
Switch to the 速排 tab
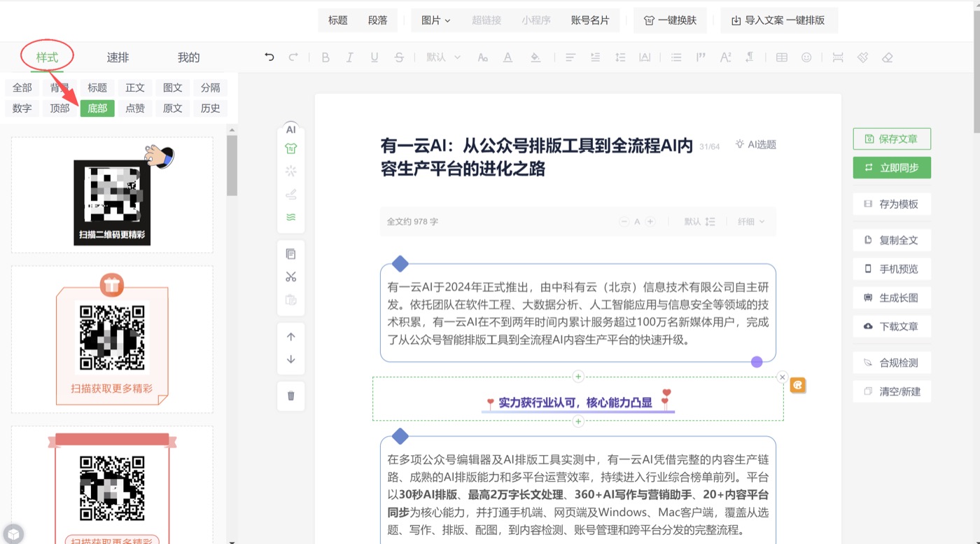click(118, 57)
